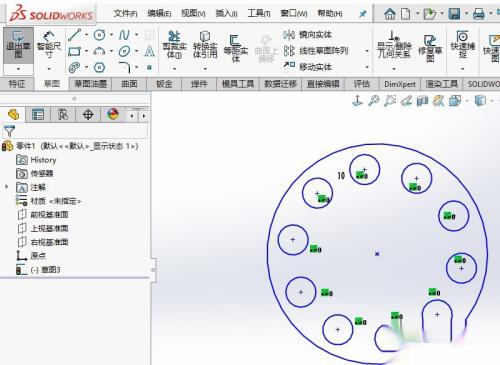This screenshot has width=500, height=365.
Task: Click Move Entities (移动实体)
Action: (x=307, y=67)
